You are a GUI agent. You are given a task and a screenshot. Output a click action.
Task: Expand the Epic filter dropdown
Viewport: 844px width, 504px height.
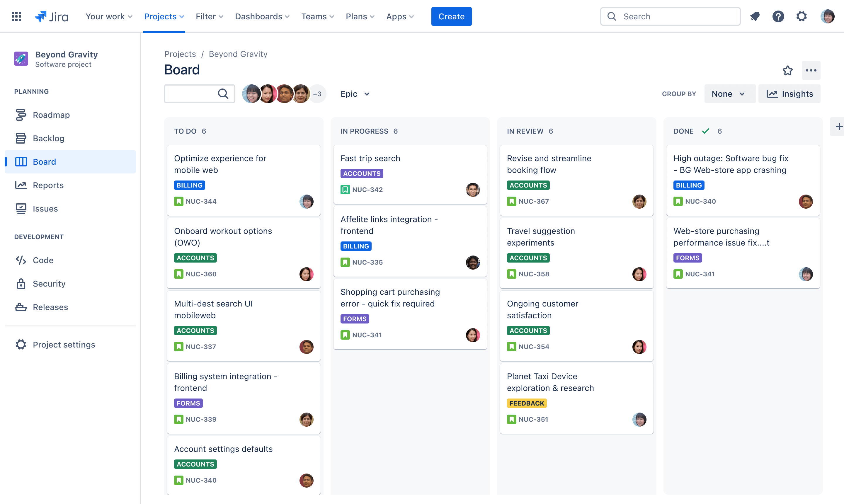click(355, 93)
